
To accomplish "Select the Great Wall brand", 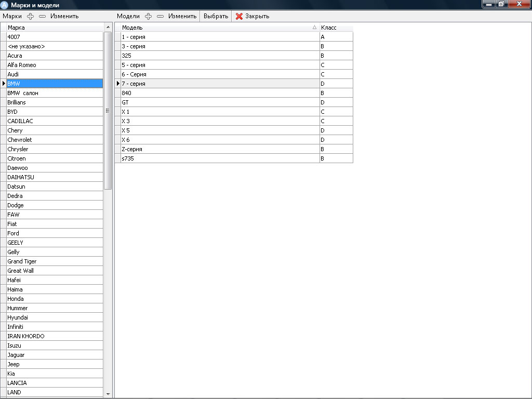I will (55, 271).
